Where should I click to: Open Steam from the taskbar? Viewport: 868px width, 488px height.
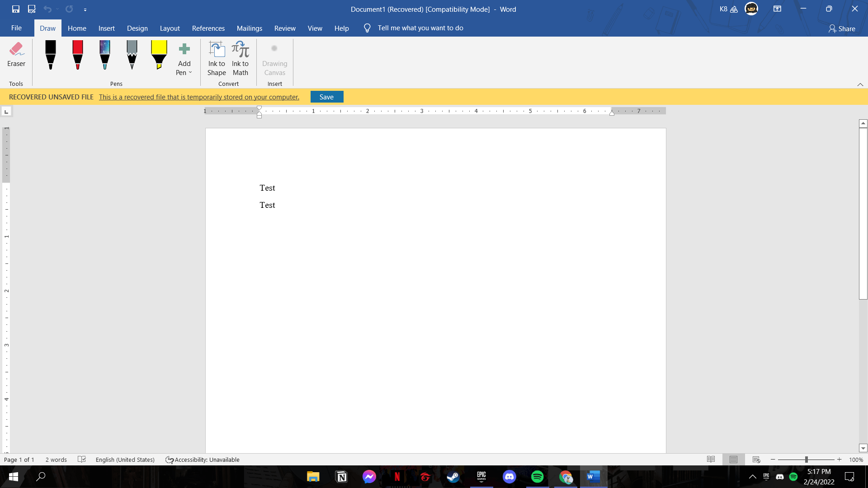coord(453,477)
